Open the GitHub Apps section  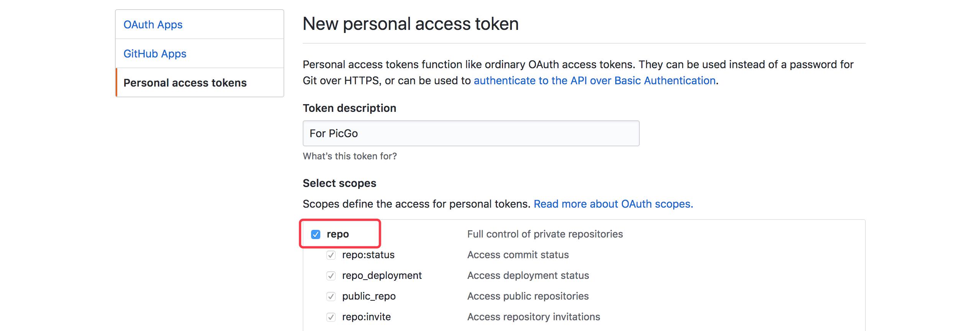(x=155, y=53)
